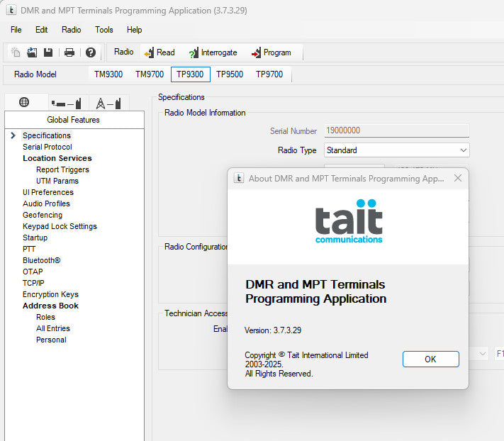
Task: Open Roles under Address Book
Action: pos(45,317)
